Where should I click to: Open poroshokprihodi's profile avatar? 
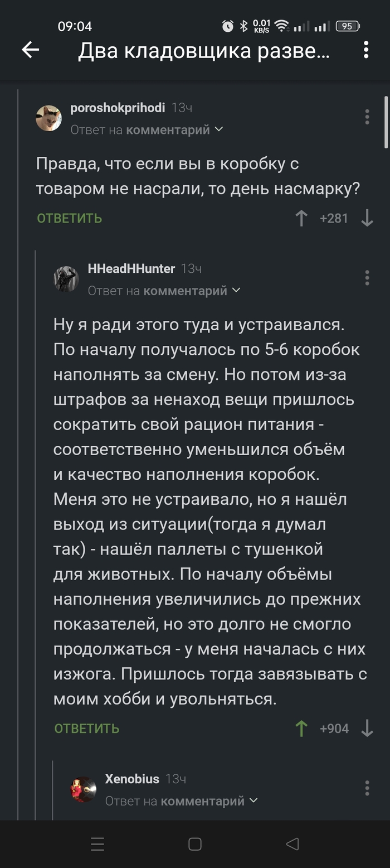pyautogui.click(x=49, y=118)
